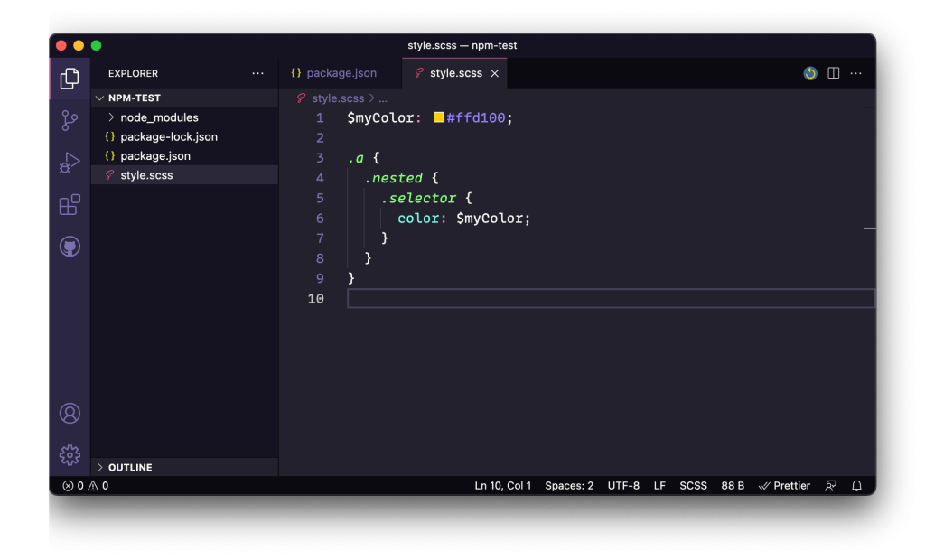925x560 pixels.
Task: Open the Run and Debug view
Action: click(x=70, y=163)
